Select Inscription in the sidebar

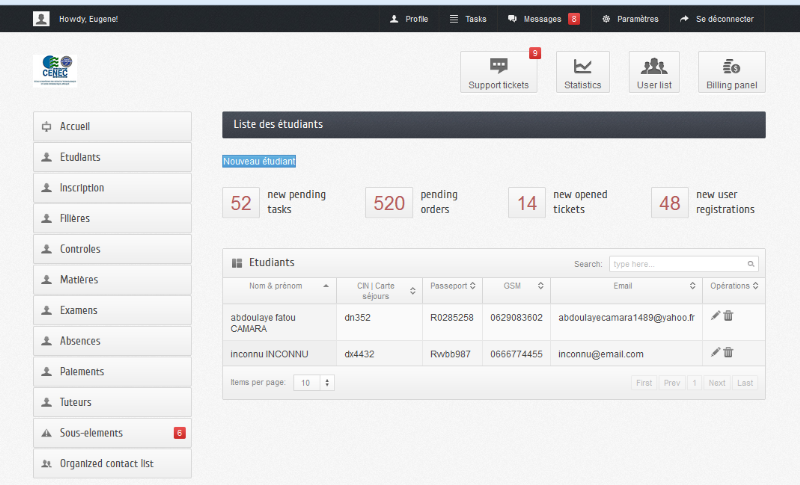(x=112, y=188)
